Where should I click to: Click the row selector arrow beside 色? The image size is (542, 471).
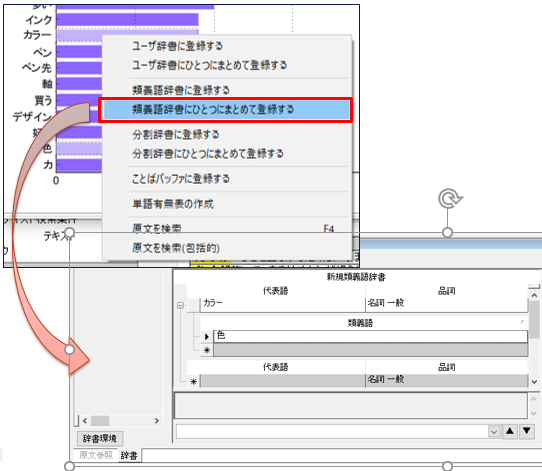(207, 336)
